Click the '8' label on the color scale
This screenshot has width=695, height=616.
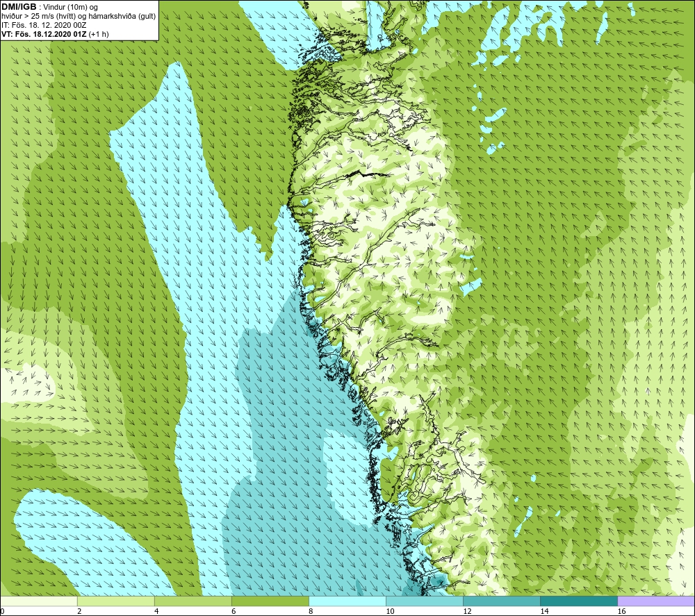(311, 612)
